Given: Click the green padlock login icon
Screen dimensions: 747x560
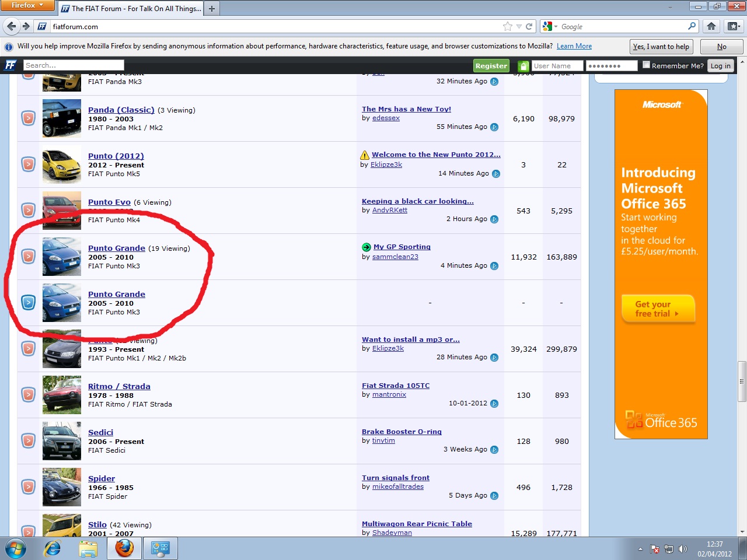Looking at the screenshot, I should point(523,66).
